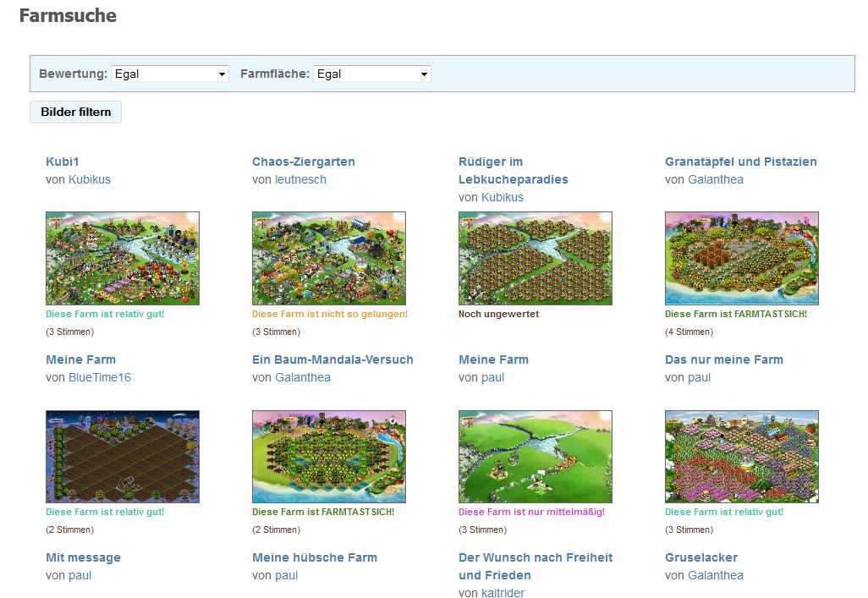Visit author kaitrider's profile
This screenshot has width=868, height=598.
point(503,592)
